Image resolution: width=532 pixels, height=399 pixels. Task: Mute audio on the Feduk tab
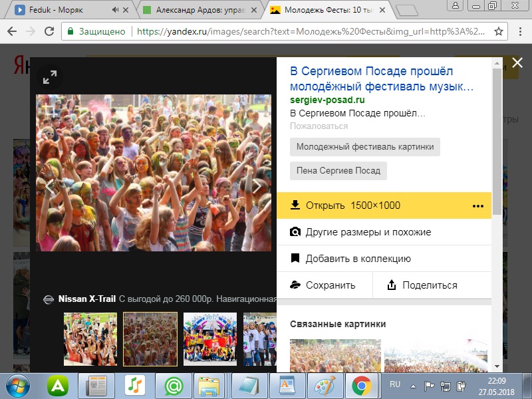pyautogui.click(x=115, y=10)
